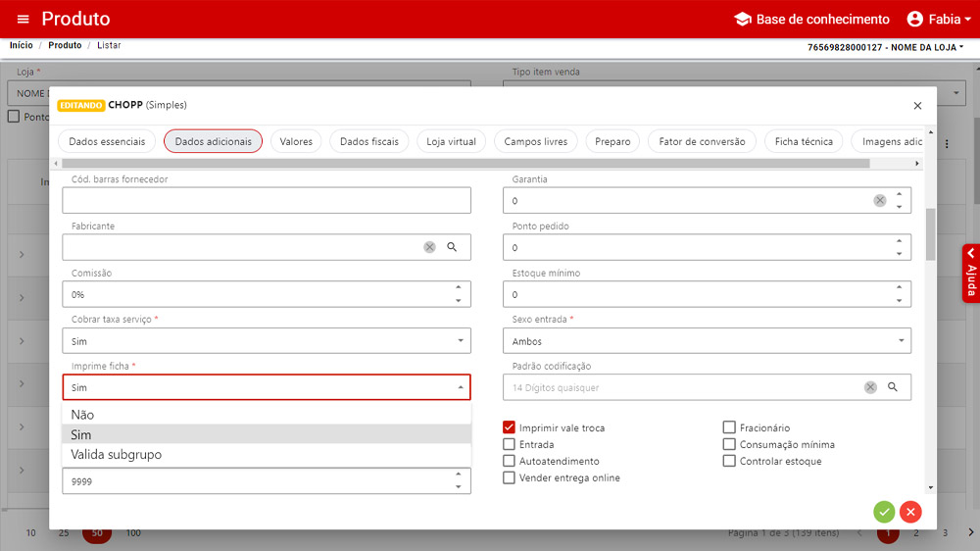Click the Fabia user account icon
Screen dimensions: 980x551
tap(915, 20)
